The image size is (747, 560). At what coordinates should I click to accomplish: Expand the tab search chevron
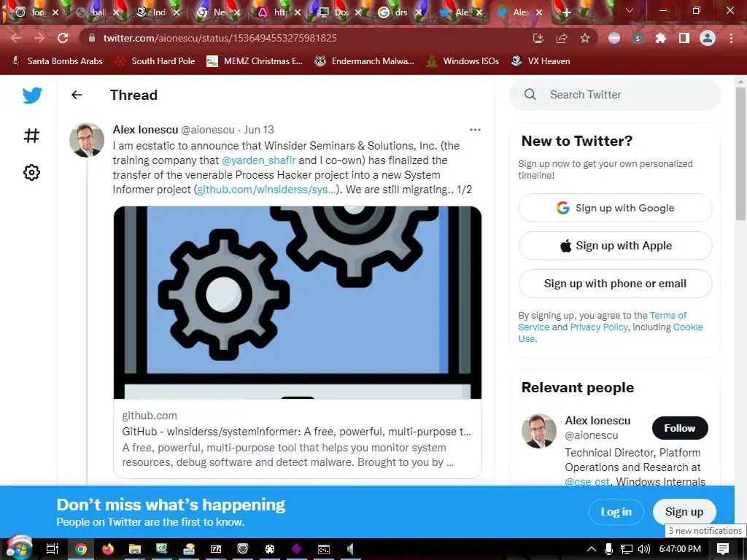(630, 10)
